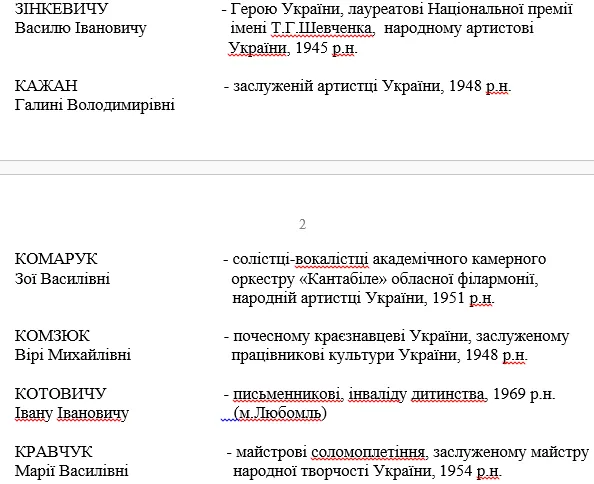The height and width of the screenshot is (484, 594).
Task: Click the line 'оркестру «Кантабіле» обласної філармонії'
Action: pos(385,279)
